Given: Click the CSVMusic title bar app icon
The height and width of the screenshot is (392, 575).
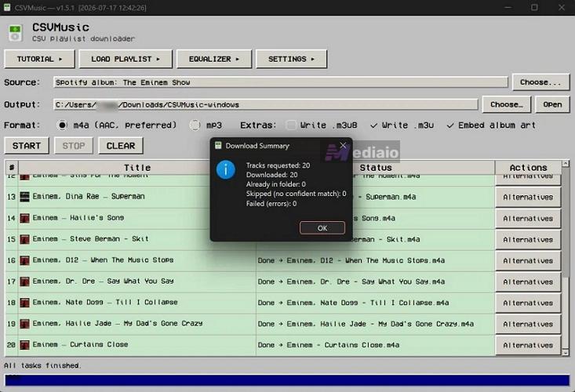Looking at the screenshot, I should [7, 7].
